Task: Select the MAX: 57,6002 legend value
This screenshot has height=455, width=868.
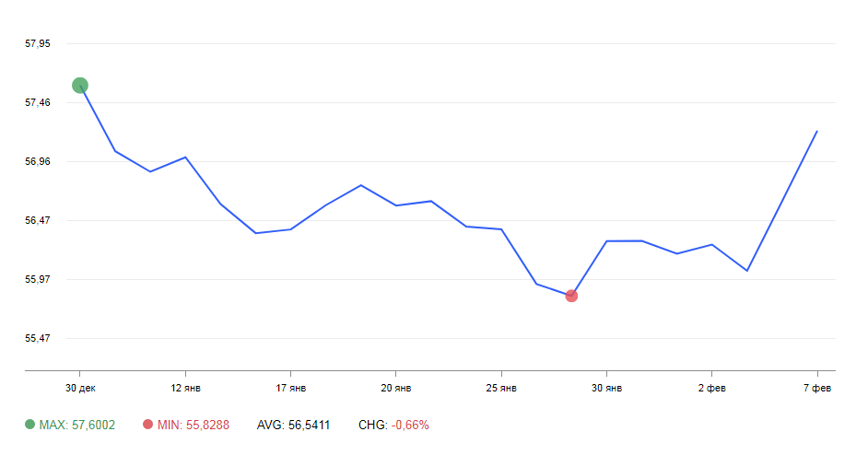Action: (x=76, y=425)
